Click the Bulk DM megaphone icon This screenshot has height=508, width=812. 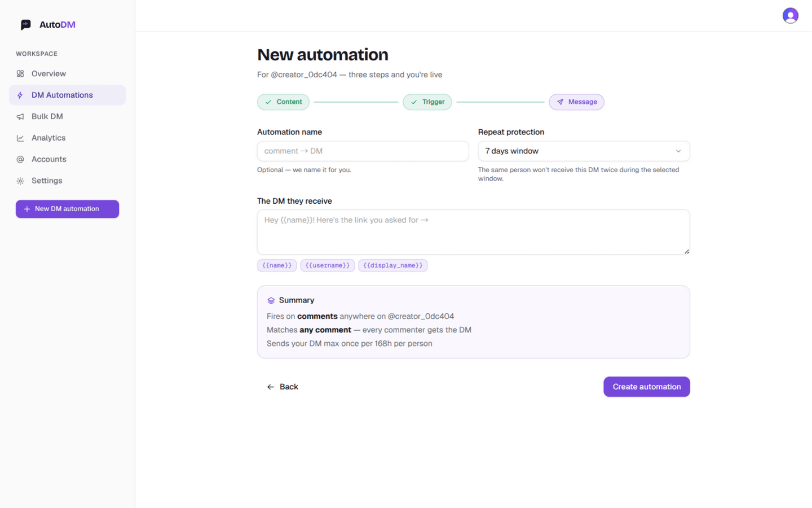[20, 117]
